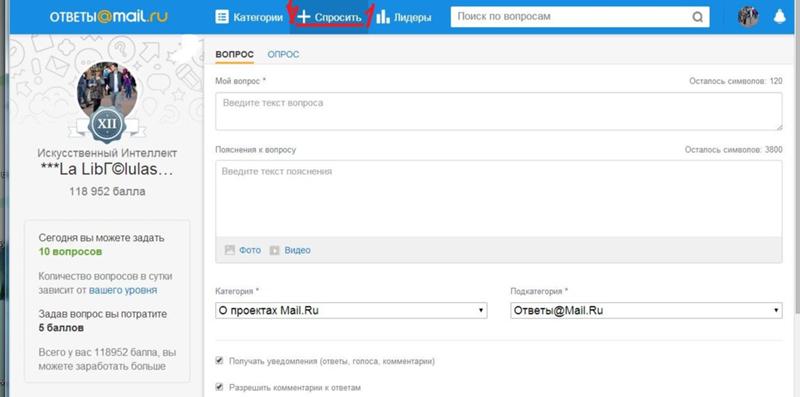
Task: Open the Ответы@mail.ru home logo
Action: [x=109, y=17]
